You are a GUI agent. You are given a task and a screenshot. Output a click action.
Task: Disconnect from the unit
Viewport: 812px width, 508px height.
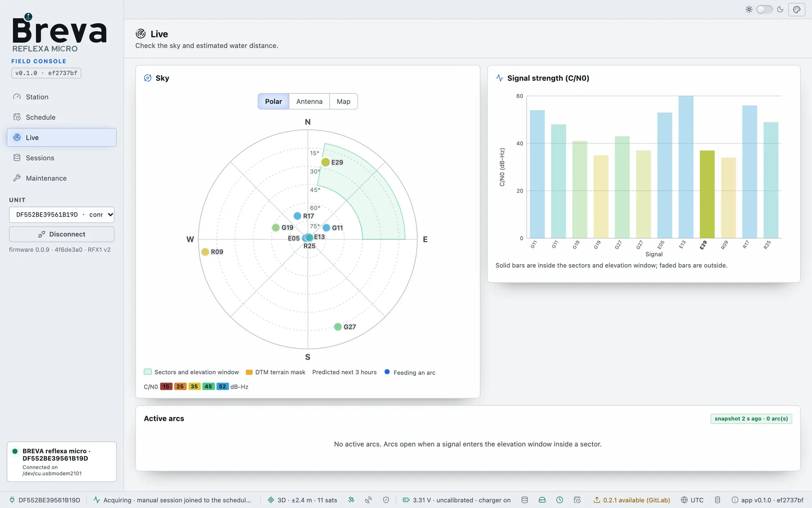[x=62, y=234]
